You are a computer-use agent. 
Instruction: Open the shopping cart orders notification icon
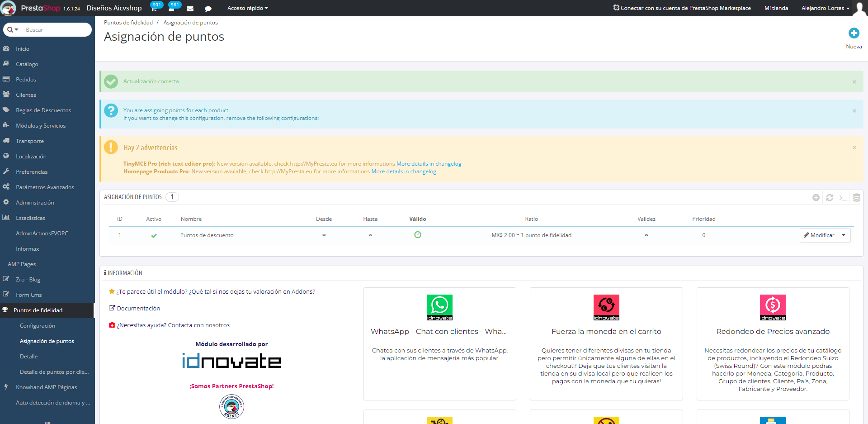154,8
